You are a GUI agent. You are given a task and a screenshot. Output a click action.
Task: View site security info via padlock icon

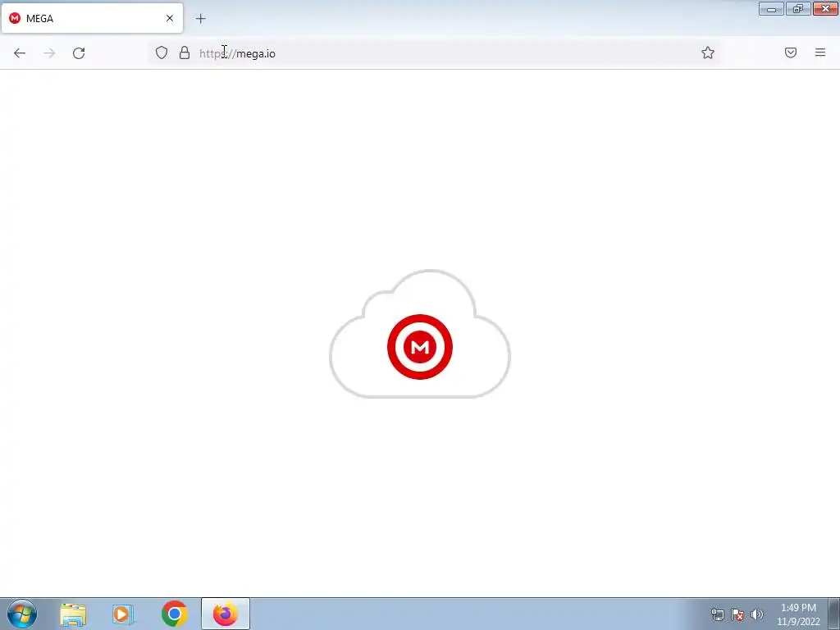coord(185,52)
